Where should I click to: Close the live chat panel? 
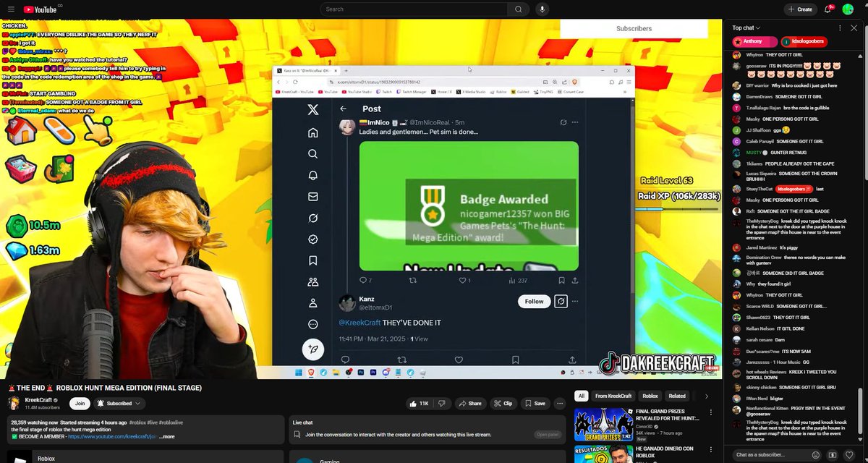point(855,28)
